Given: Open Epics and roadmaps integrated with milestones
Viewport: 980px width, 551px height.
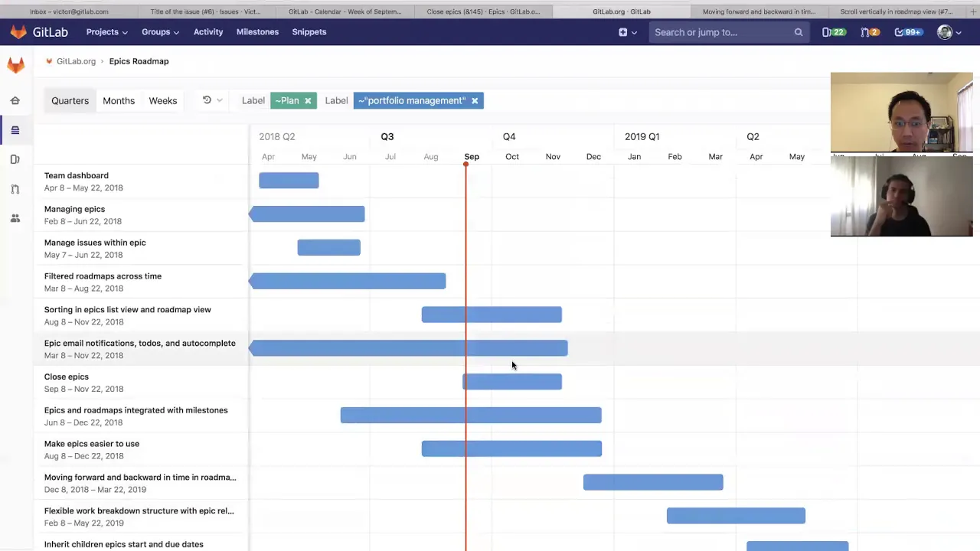Looking at the screenshot, I should 136,410.
